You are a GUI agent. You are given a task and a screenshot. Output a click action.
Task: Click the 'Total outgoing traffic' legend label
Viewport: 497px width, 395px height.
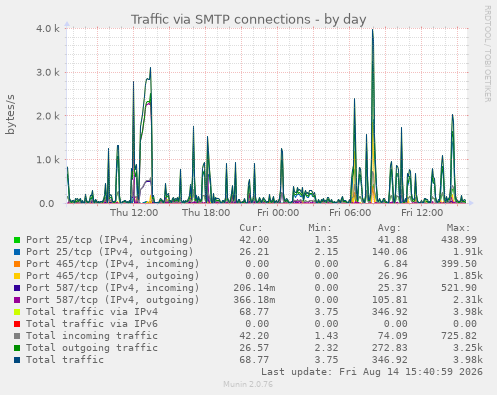[92, 348]
